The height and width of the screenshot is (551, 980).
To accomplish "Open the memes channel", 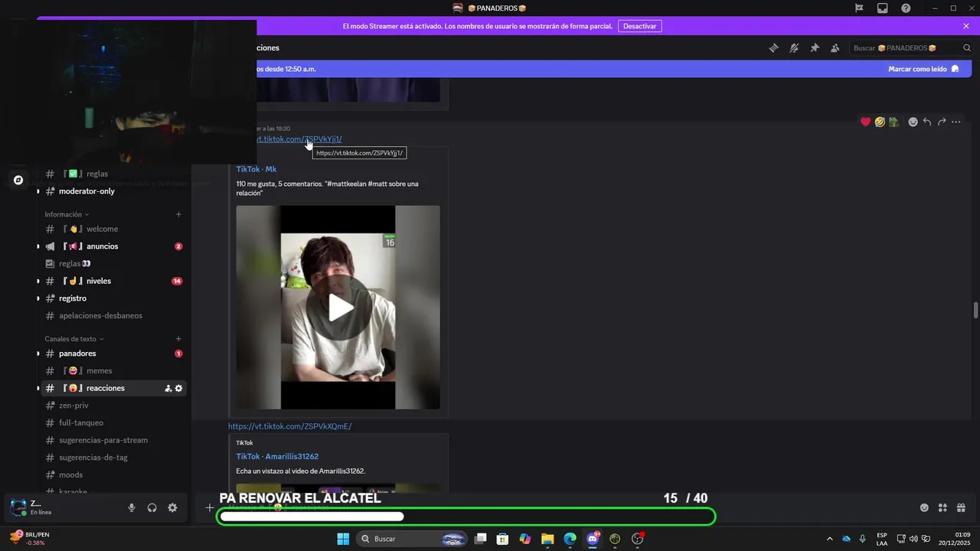I will point(115,370).
